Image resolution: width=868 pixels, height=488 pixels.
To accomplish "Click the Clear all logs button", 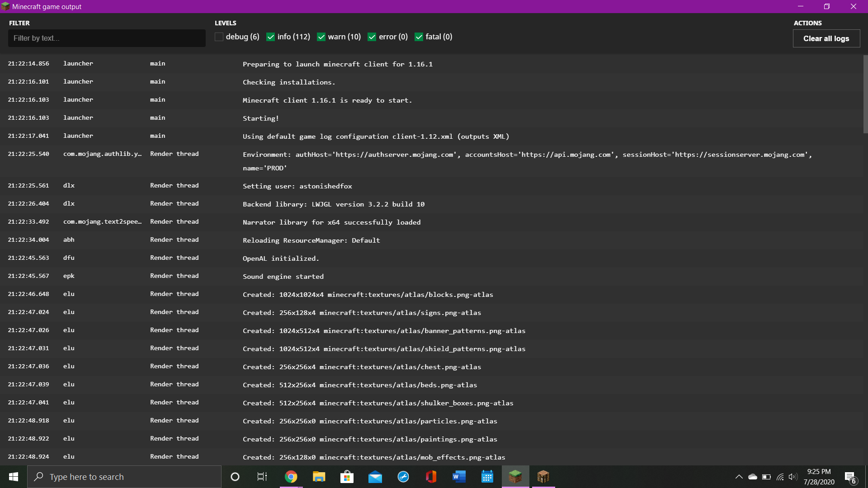I will coord(826,38).
